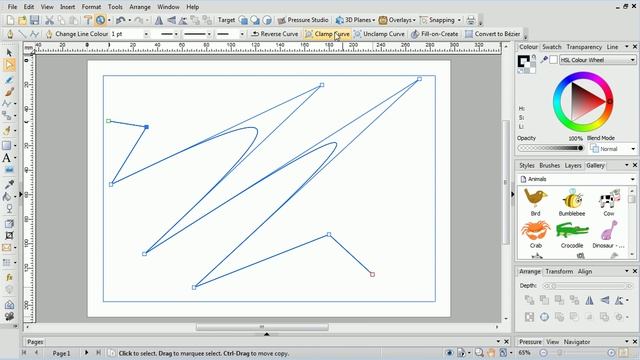The image size is (640, 360).
Task: Click the Pen tool icon on the context toolbar
Action: (x=10, y=34)
